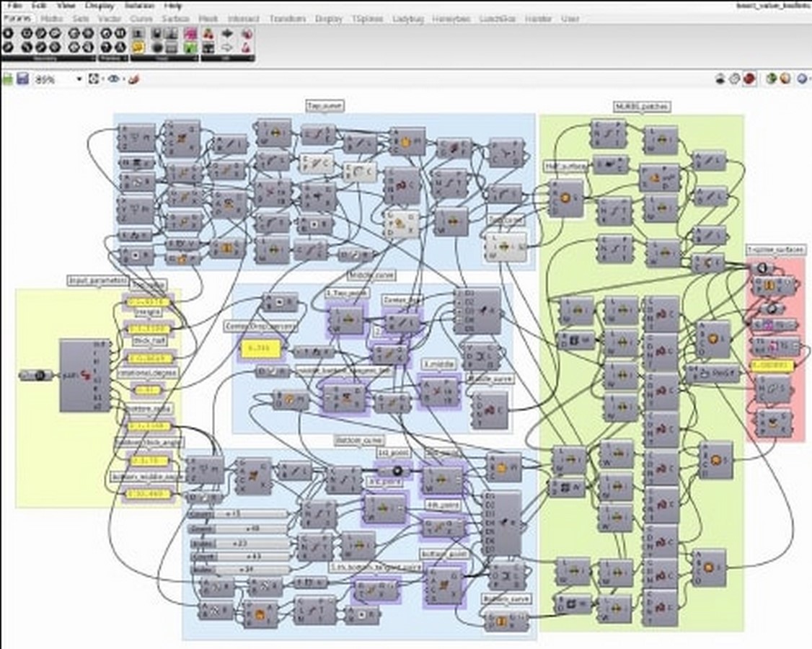Image resolution: width=812 pixels, height=649 pixels.
Task: Click the Bottom_curve output label near NURBS group
Action: click(x=506, y=599)
